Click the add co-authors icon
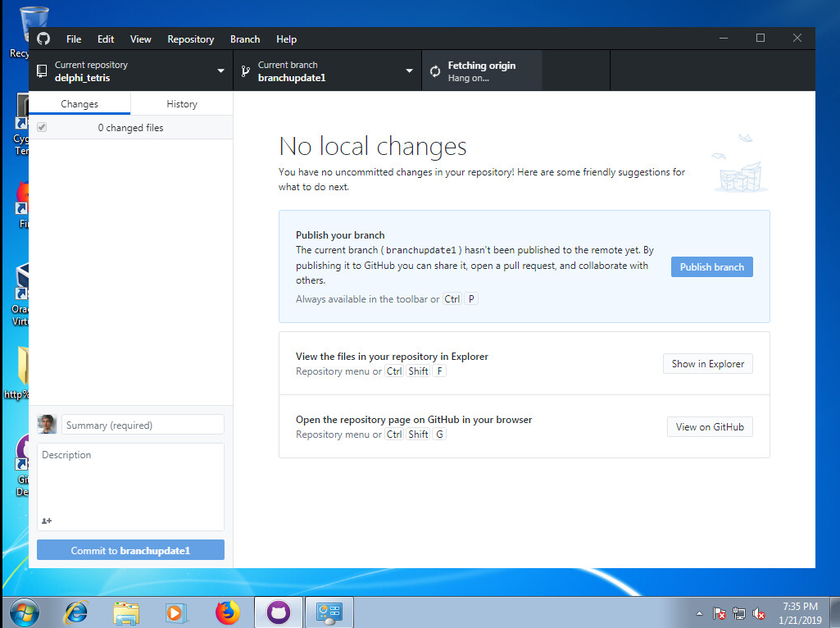Viewport: 840px width, 628px height. coord(47,521)
